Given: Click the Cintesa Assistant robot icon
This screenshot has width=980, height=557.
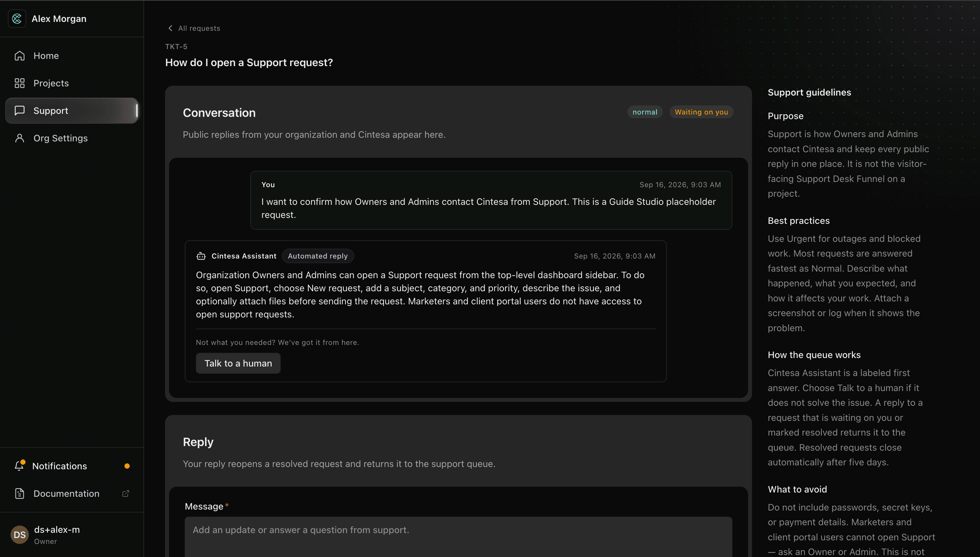Looking at the screenshot, I should pyautogui.click(x=201, y=256).
